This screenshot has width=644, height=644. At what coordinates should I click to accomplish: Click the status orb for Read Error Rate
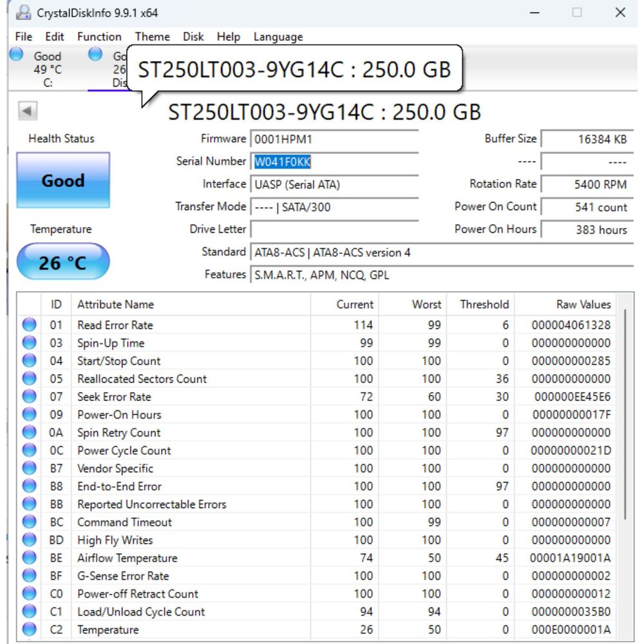(x=29, y=325)
